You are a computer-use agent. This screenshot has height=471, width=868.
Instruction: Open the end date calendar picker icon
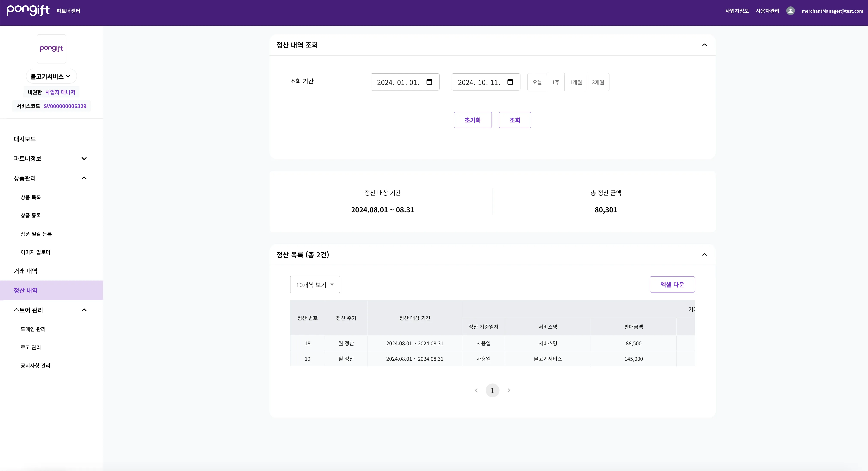510,82
